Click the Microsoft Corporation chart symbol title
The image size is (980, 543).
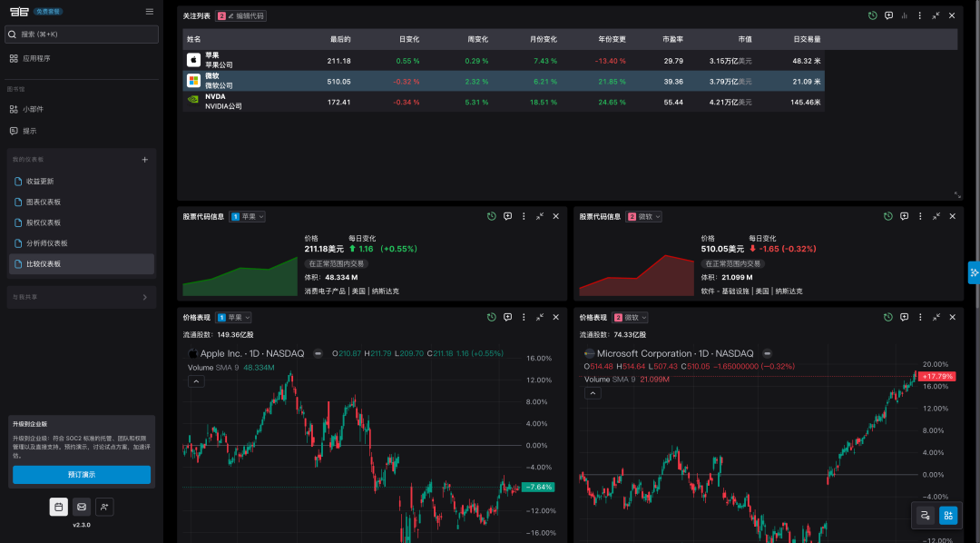[675, 353]
